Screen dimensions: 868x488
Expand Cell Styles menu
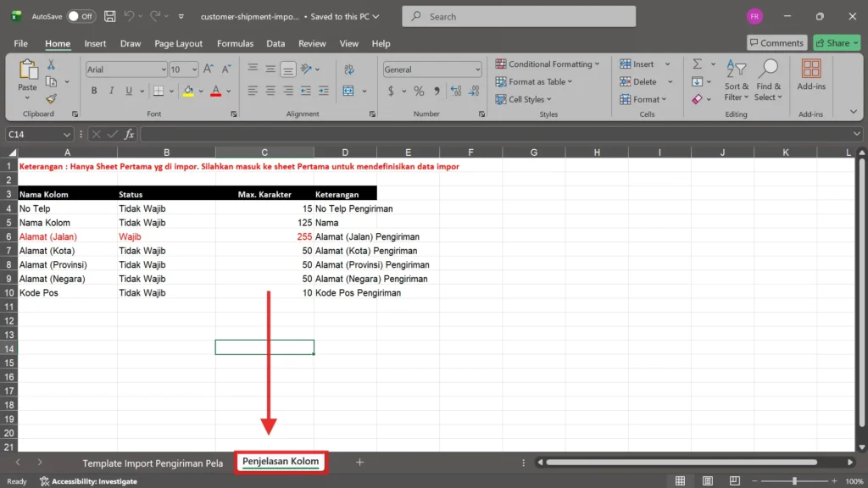pyautogui.click(x=524, y=100)
